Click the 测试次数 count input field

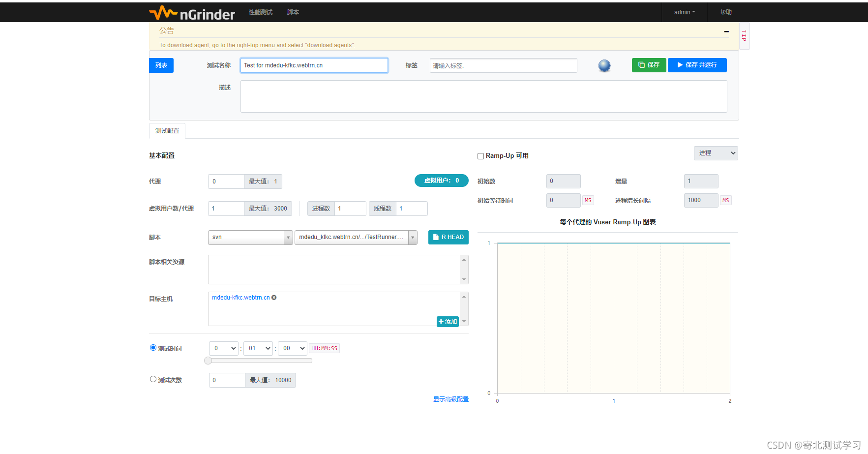pos(227,380)
